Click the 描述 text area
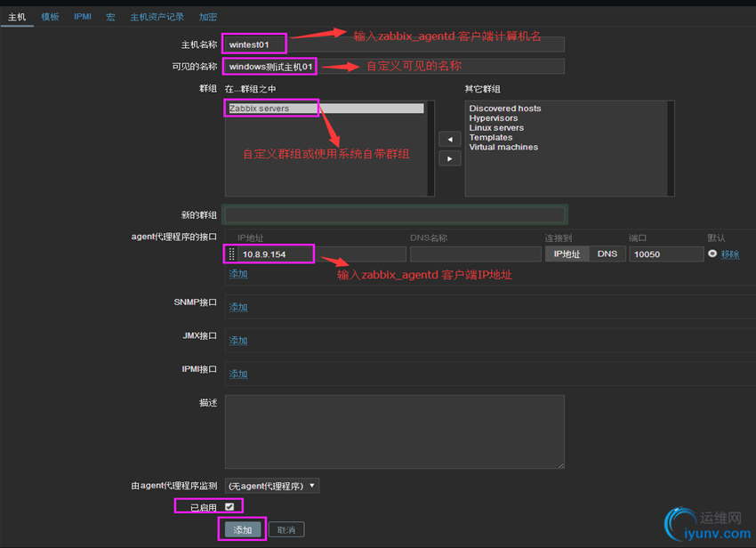 (x=394, y=431)
